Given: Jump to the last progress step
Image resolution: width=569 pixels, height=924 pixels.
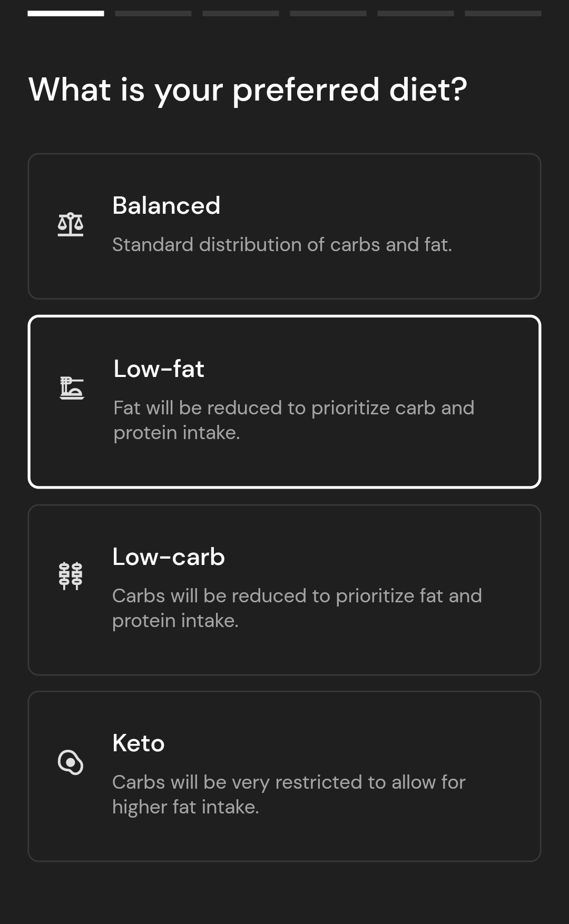Looking at the screenshot, I should tap(503, 14).
